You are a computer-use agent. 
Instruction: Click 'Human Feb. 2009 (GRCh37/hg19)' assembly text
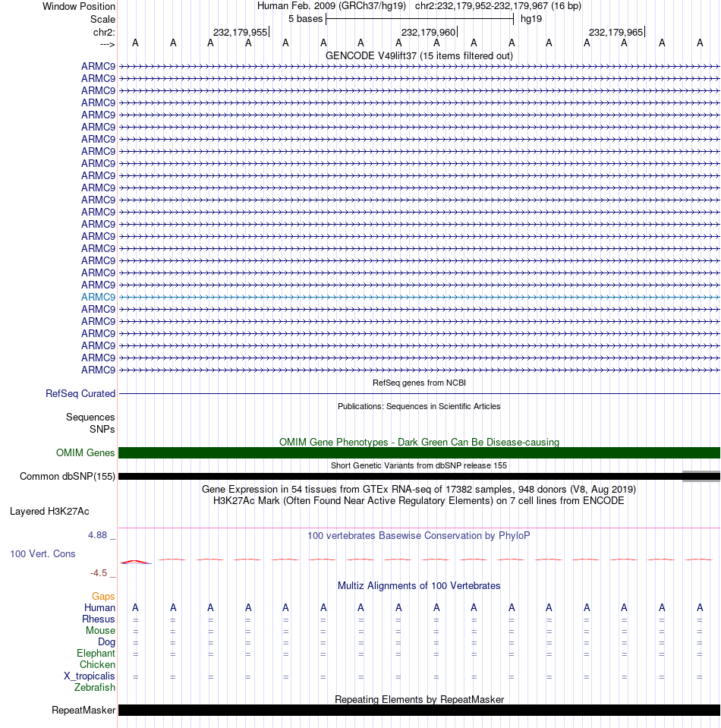(x=332, y=6)
